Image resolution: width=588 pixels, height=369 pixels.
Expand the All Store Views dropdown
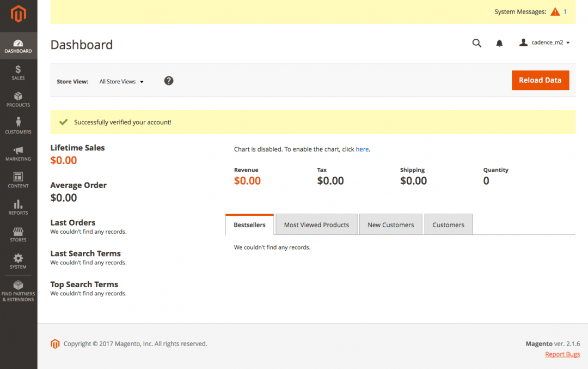coord(121,82)
